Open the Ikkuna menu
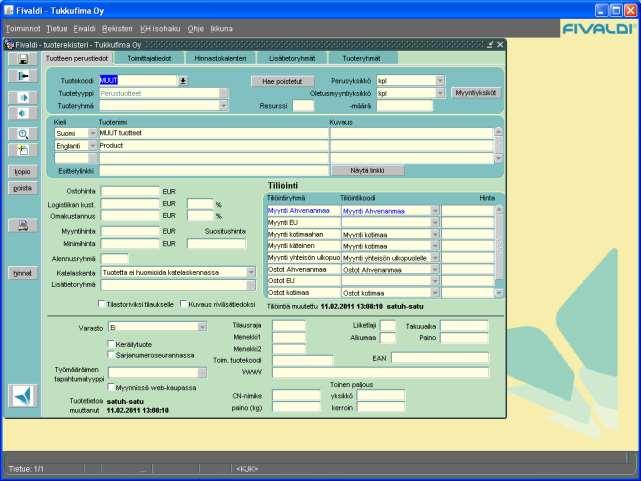The image size is (641, 481). pos(222,29)
